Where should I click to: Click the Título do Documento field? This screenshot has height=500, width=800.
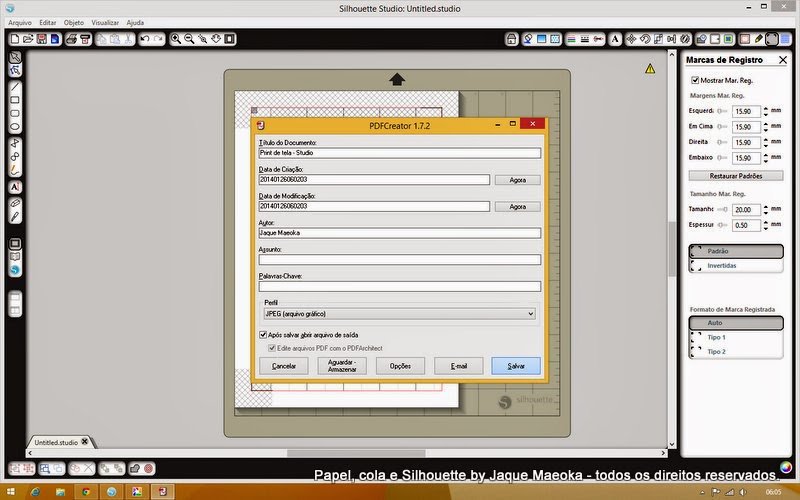tap(399, 153)
